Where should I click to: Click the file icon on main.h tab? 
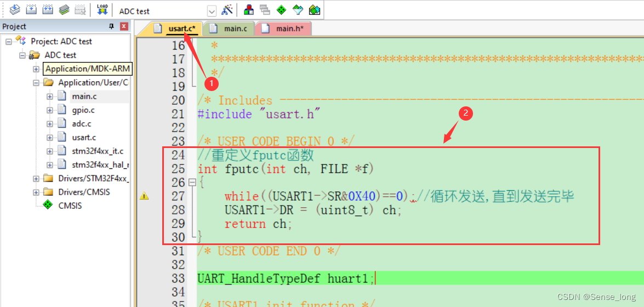click(265, 29)
